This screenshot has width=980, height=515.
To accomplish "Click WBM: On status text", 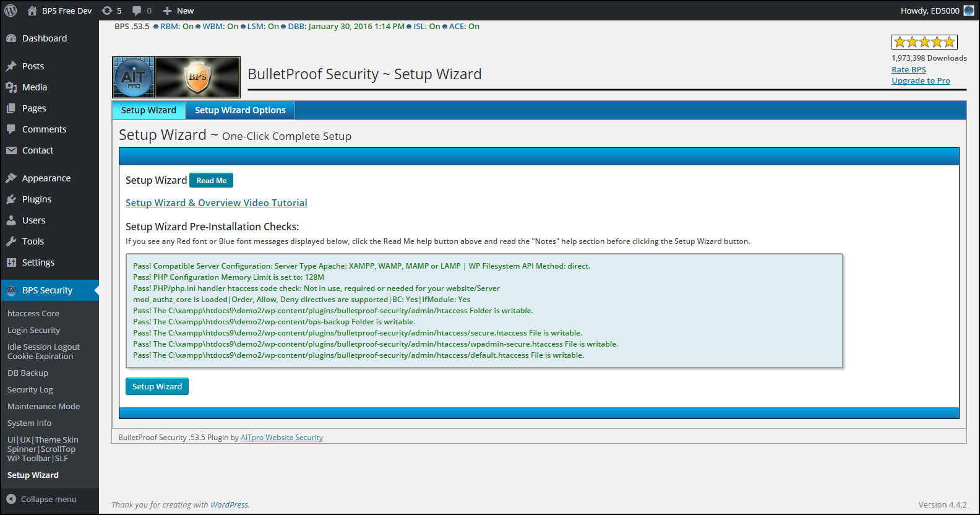I will 220,27.
